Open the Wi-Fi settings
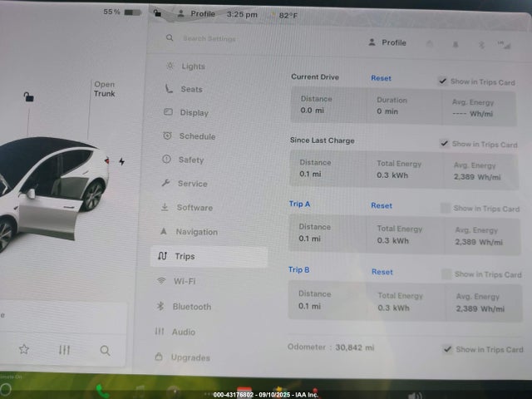Image resolution: width=532 pixels, height=399 pixels. [x=176, y=281]
